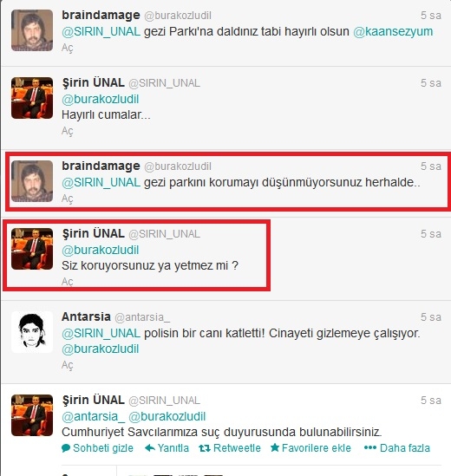Click braindamage name on highlighted tweet
This screenshot has height=476, width=451.
[101, 166]
